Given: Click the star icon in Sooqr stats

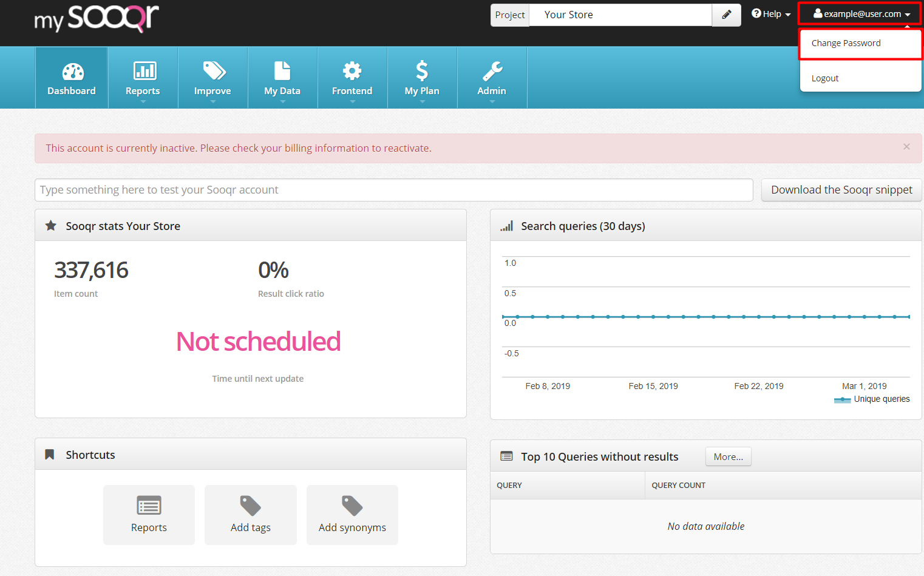Looking at the screenshot, I should point(51,226).
